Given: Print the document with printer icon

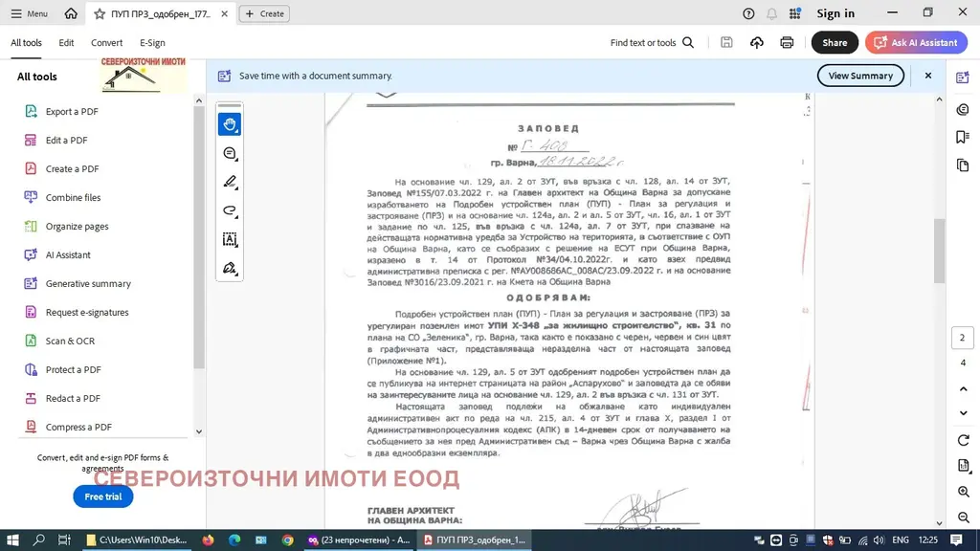Looking at the screenshot, I should point(787,42).
